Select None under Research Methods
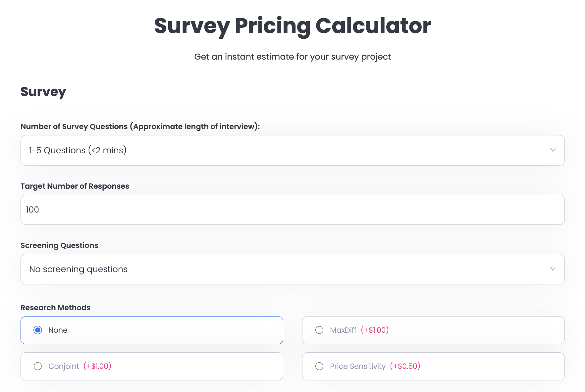 pos(37,330)
